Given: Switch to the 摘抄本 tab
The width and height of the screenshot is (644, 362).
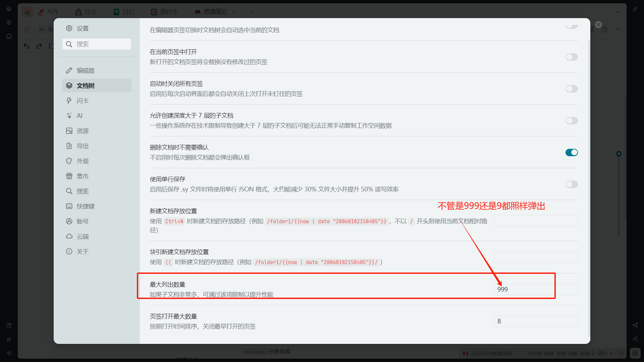Looking at the screenshot, I should pyautogui.click(x=164, y=12).
